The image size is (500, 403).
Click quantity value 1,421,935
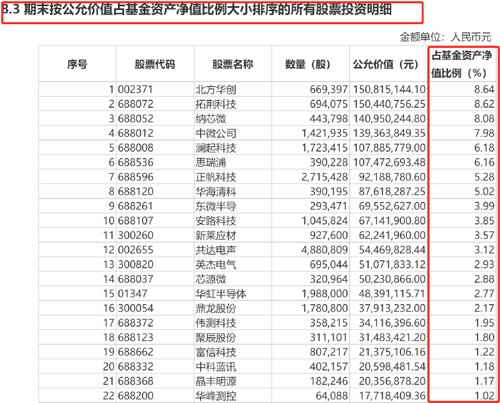(x=325, y=133)
